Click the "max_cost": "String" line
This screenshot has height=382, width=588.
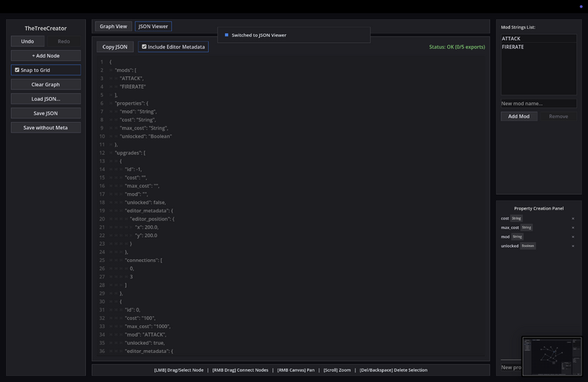pos(144,128)
